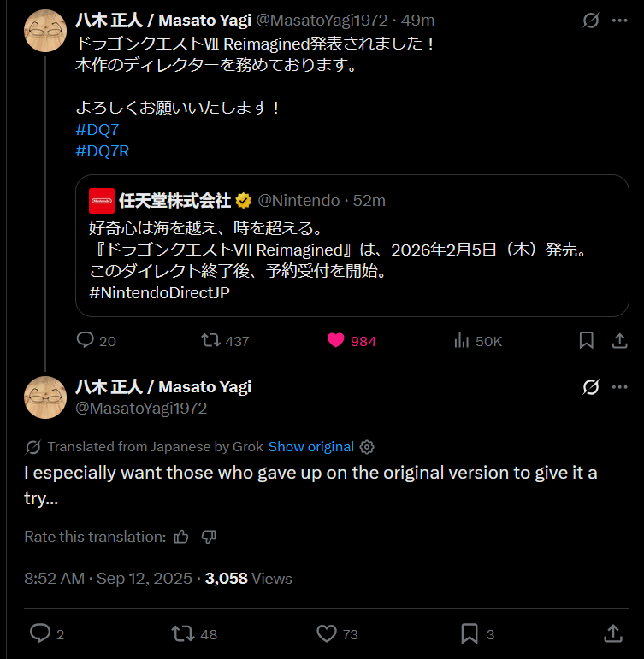Open Masato Yagi's profile avatar in reply

[x=45, y=397]
